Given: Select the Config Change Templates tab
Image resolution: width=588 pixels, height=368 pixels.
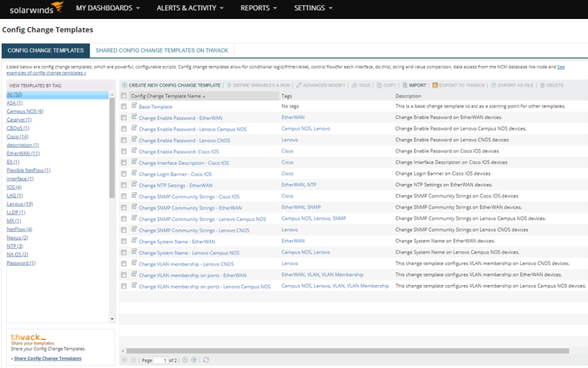Looking at the screenshot, I should pyautogui.click(x=45, y=50).
